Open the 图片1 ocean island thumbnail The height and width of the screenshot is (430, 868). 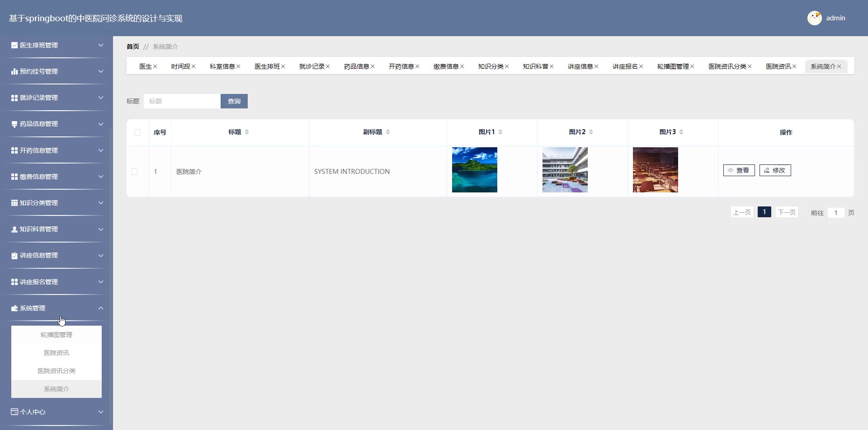475,170
